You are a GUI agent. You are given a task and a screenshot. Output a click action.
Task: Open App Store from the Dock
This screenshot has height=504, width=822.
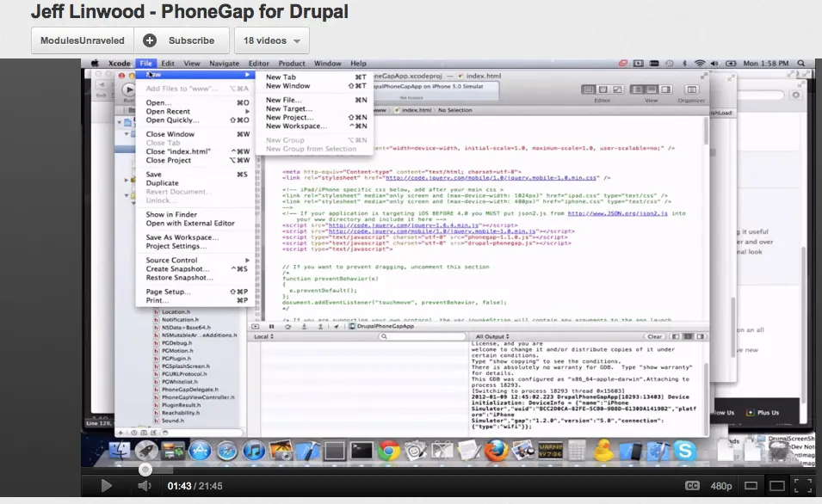click(200, 451)
